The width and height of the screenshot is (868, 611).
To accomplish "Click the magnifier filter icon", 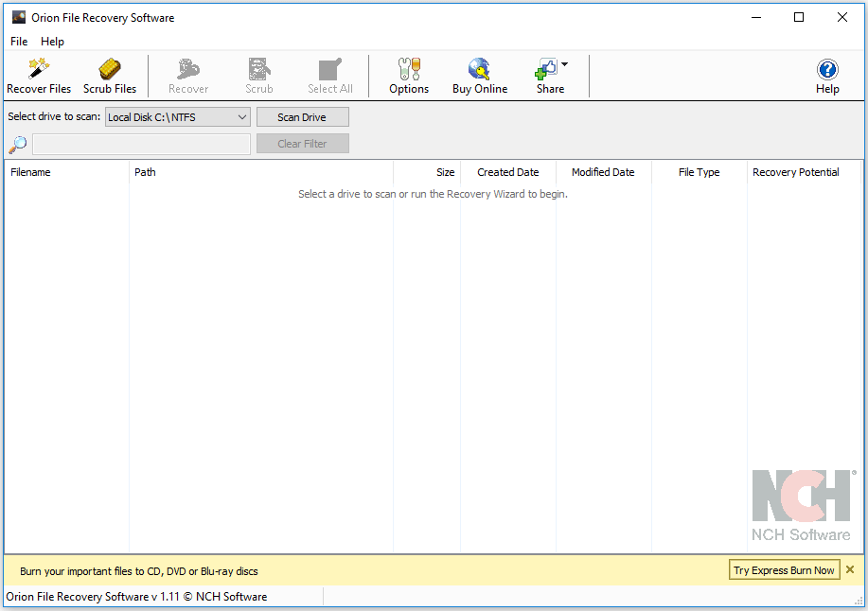I will [x=16, y=144].
